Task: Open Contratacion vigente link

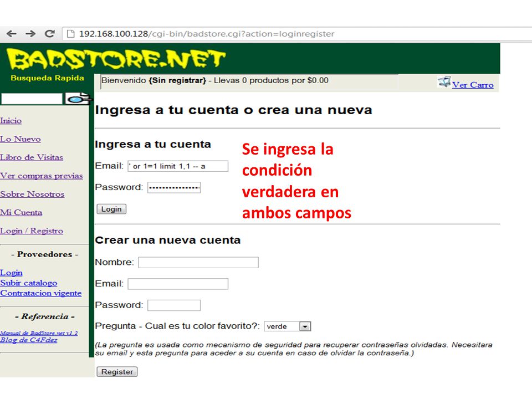Action: 40,293
